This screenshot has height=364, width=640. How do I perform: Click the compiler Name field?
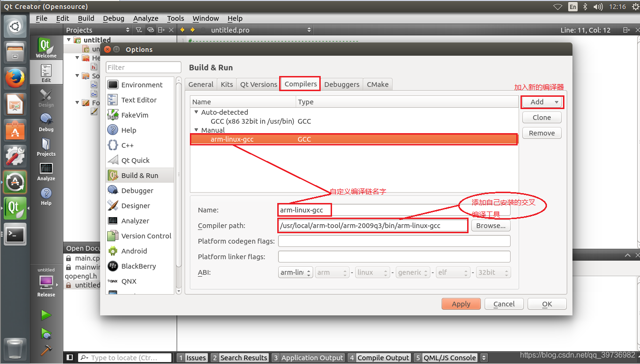394,210
